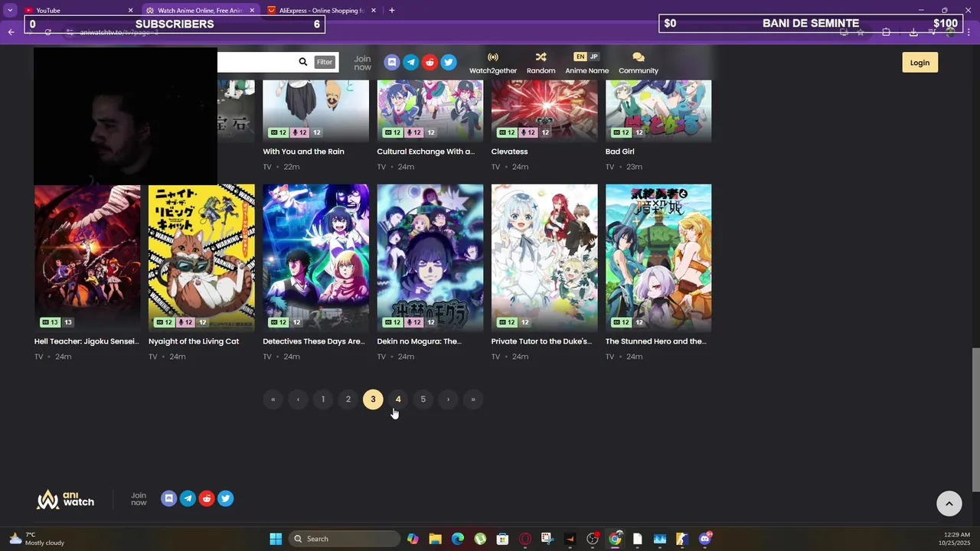Viewport: 980px width, 551px height.
Task: Jump to last page of pagination
Action: coord(473,399)
